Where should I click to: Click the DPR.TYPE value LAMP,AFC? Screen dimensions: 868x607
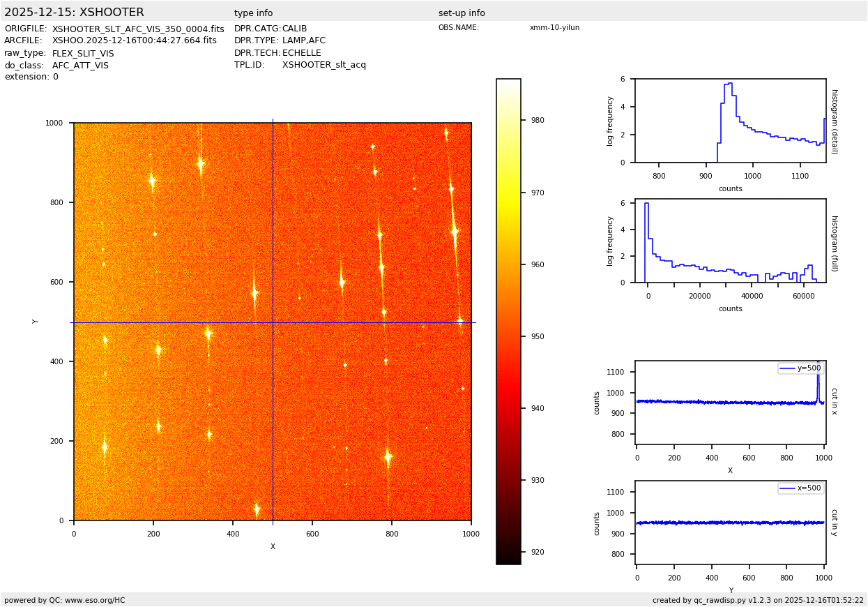pos(303,41)
